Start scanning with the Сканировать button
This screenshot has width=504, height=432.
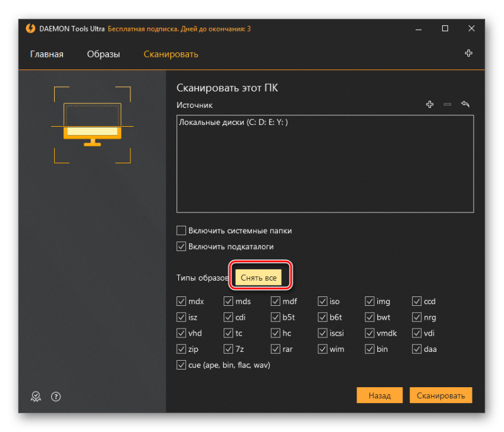(440, 395)
